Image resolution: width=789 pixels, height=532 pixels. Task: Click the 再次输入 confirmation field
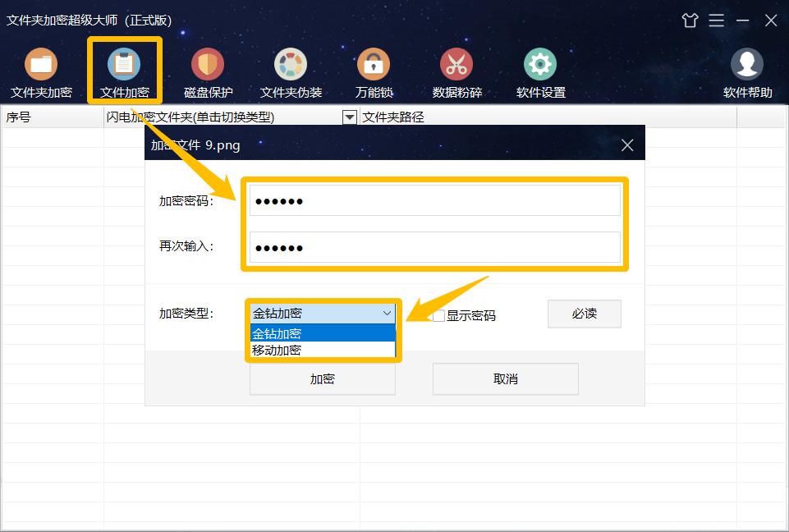433,247
